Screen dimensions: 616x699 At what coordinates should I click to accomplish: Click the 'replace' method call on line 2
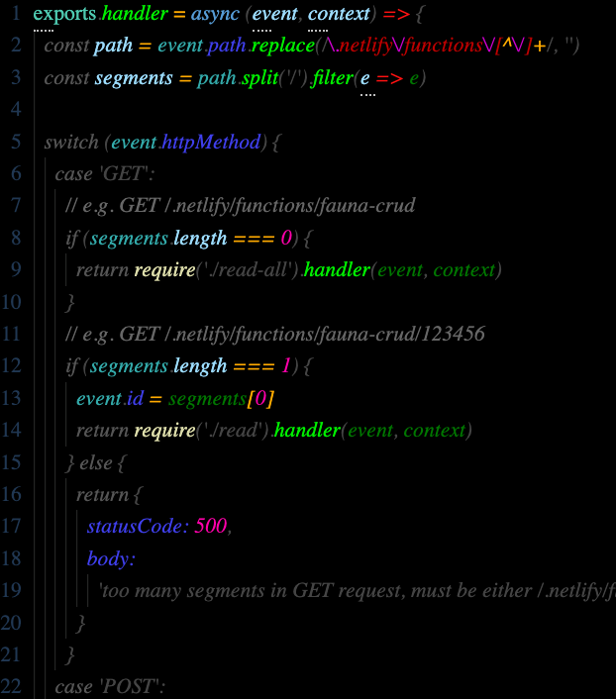pyautogui.click(x=283, y=46)
